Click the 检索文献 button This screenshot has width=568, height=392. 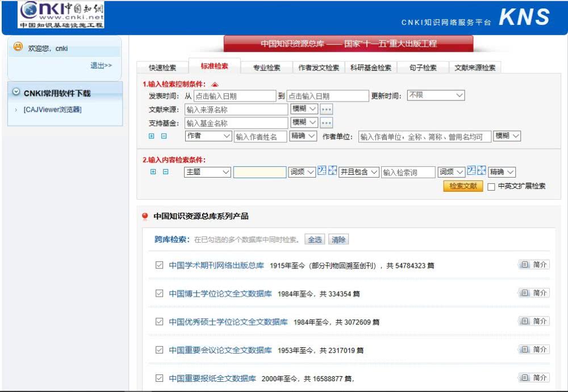pyautogui.click(x=462, y=187)
